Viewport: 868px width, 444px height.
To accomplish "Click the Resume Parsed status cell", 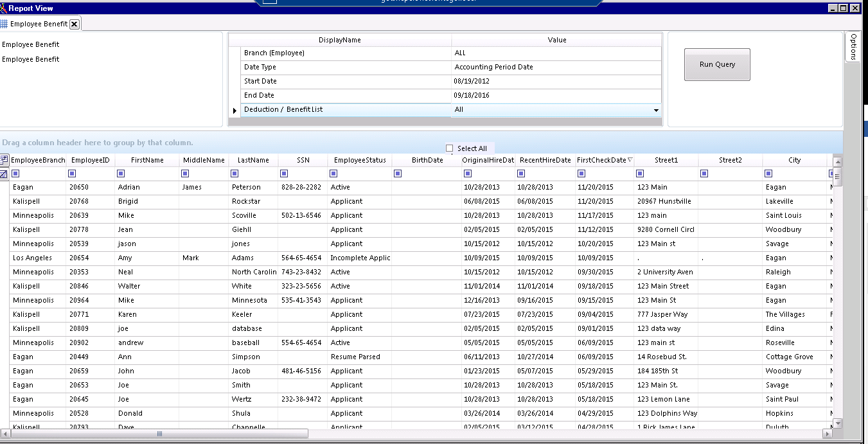I will pos(360,357).
